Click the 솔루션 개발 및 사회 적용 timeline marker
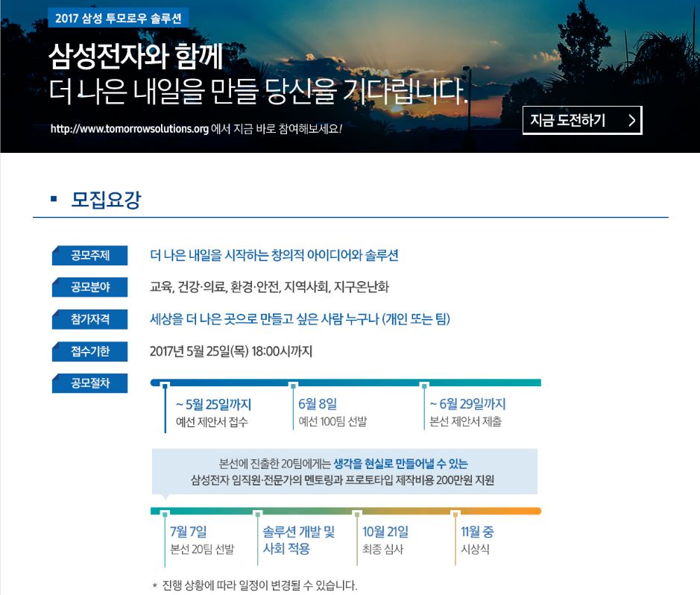The height and width of the screenshot is (595, 700). tap(258, 514)
